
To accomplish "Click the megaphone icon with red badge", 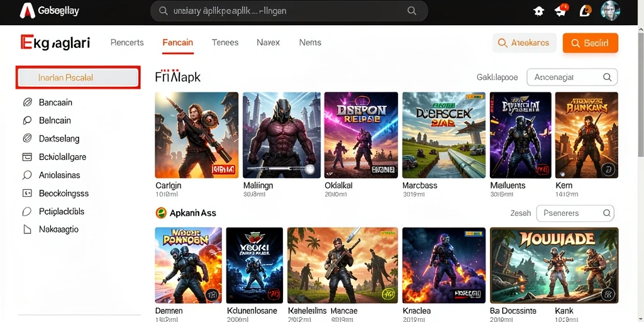I will click(562, 10).
